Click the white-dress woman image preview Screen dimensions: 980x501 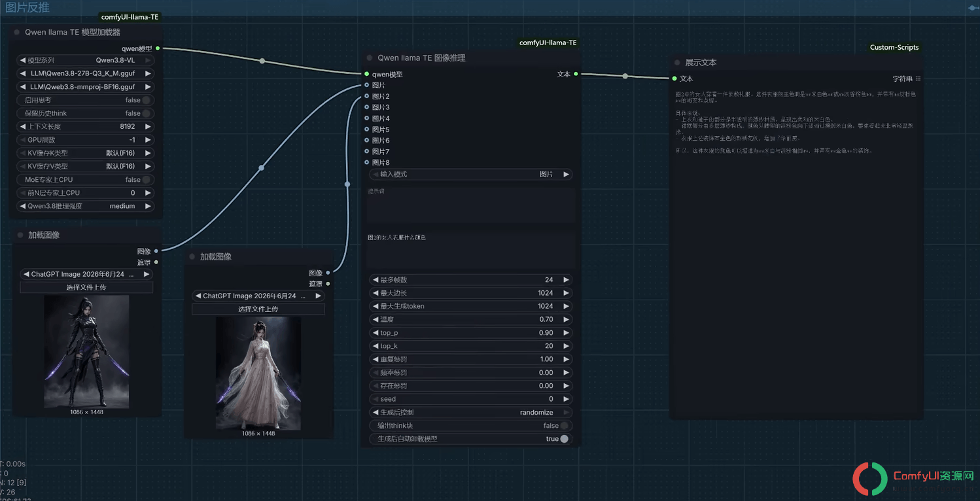click(x=258, y=373)
